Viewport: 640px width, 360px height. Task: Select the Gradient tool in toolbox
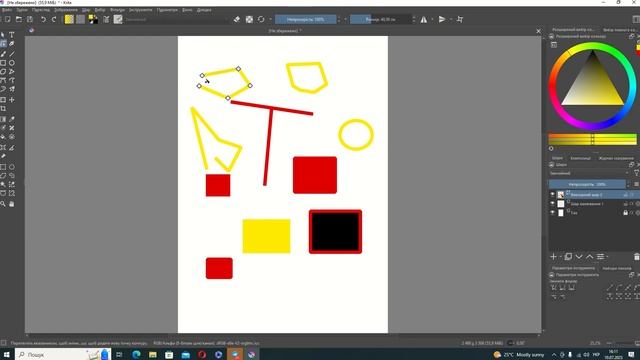[3, 119]
